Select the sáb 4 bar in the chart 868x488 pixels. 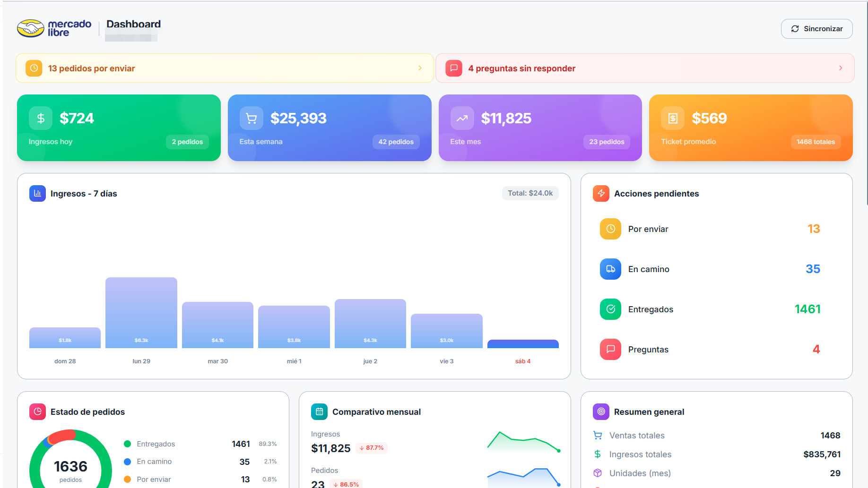tap(523, 344)
